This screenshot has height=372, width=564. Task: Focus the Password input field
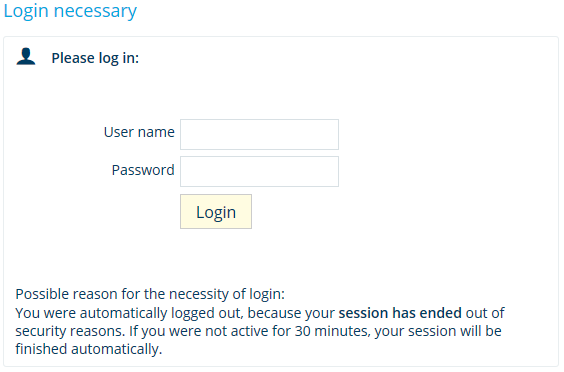[x=259, y=172]
